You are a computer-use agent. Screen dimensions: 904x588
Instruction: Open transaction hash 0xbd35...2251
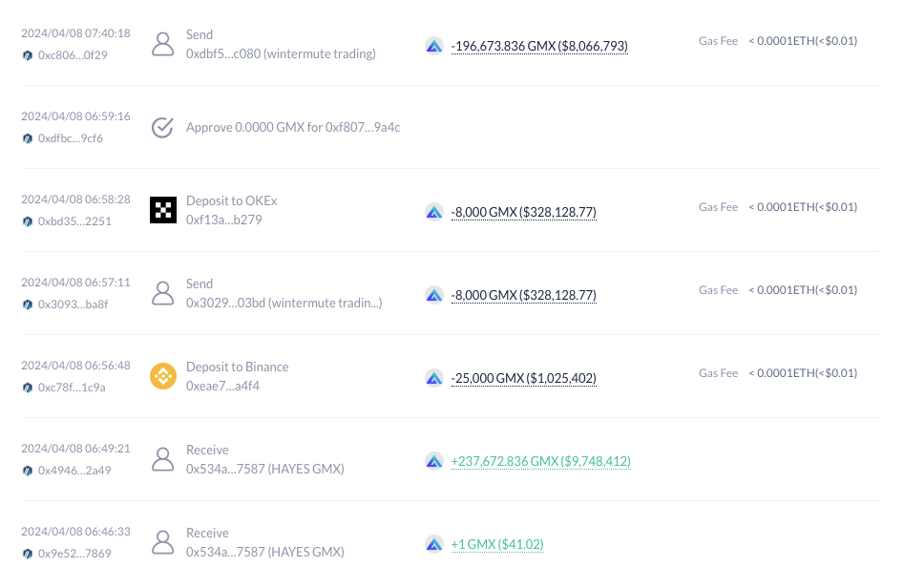coord(74,221)
